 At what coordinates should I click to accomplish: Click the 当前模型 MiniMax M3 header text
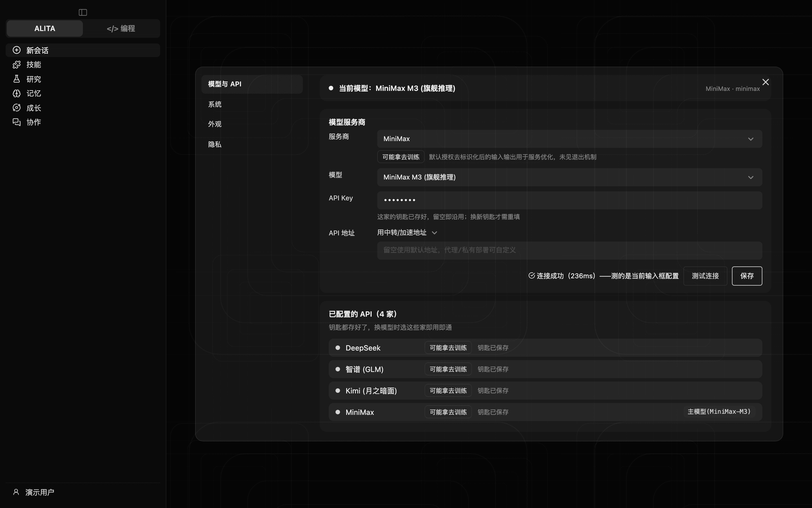397,88
